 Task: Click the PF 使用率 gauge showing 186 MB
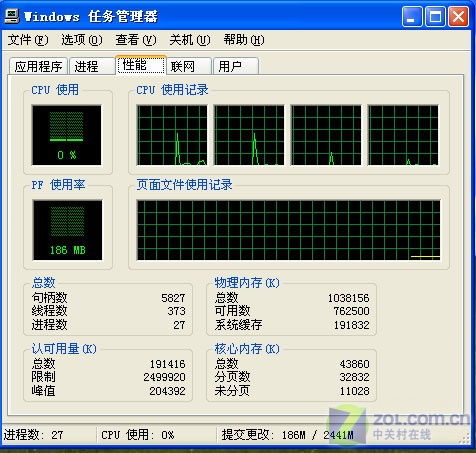pos(67,230)
